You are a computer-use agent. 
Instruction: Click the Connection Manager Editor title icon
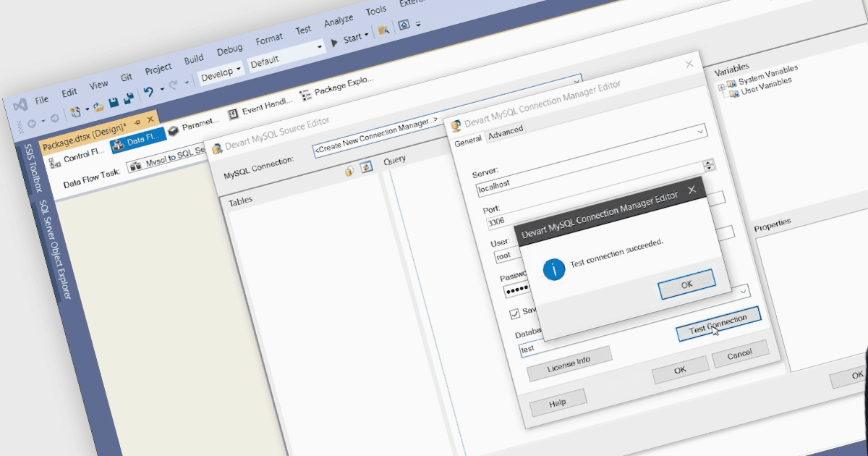(x=456, y=126)
